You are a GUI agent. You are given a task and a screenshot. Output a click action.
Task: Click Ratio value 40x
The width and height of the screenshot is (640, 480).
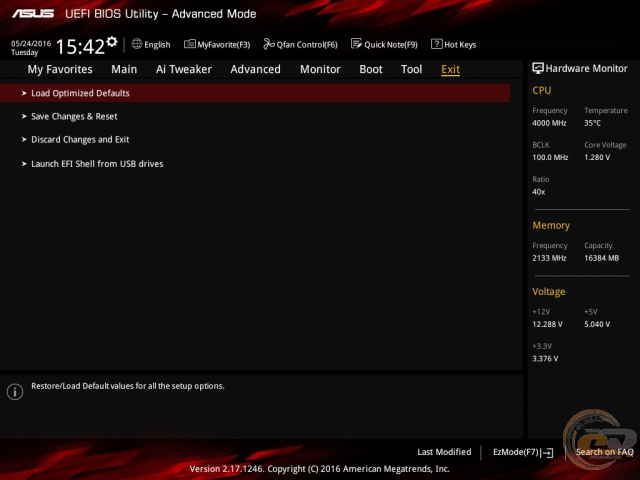click(x=539, y=192)
